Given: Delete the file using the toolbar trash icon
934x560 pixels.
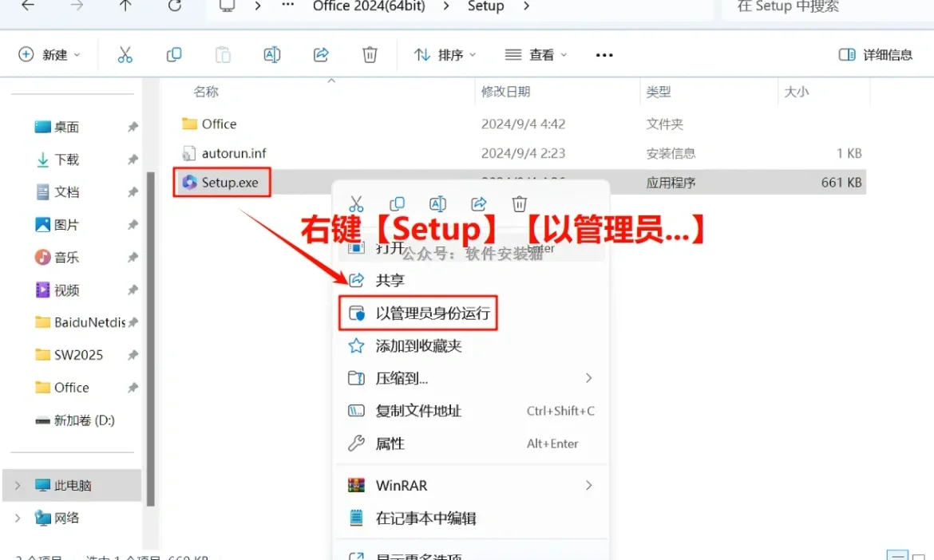Looking at the screenshot, I should [x=369, y=54].
